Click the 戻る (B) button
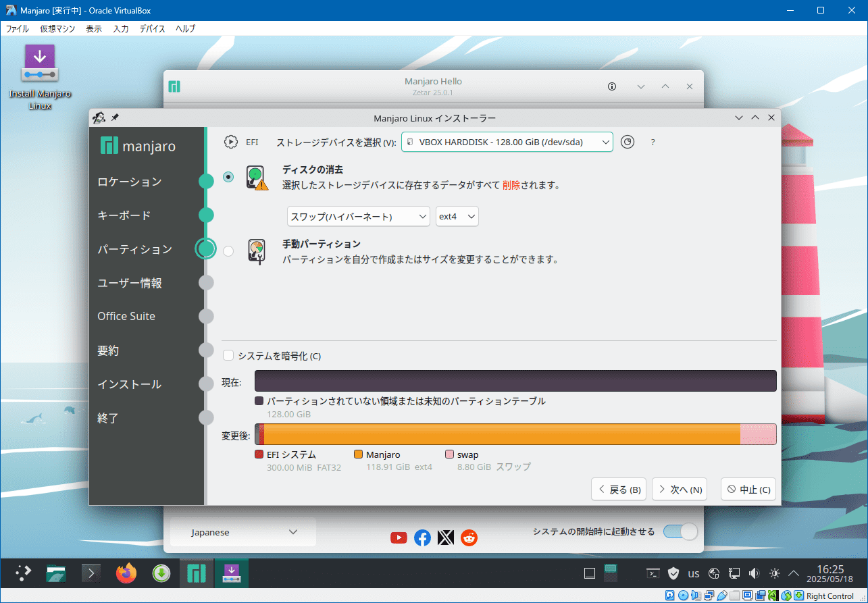 619,490
